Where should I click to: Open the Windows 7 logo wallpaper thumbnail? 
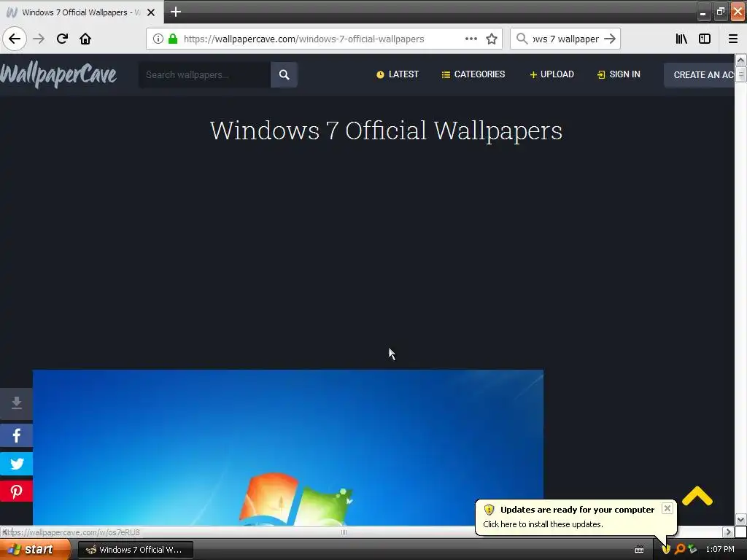[287, 448]
